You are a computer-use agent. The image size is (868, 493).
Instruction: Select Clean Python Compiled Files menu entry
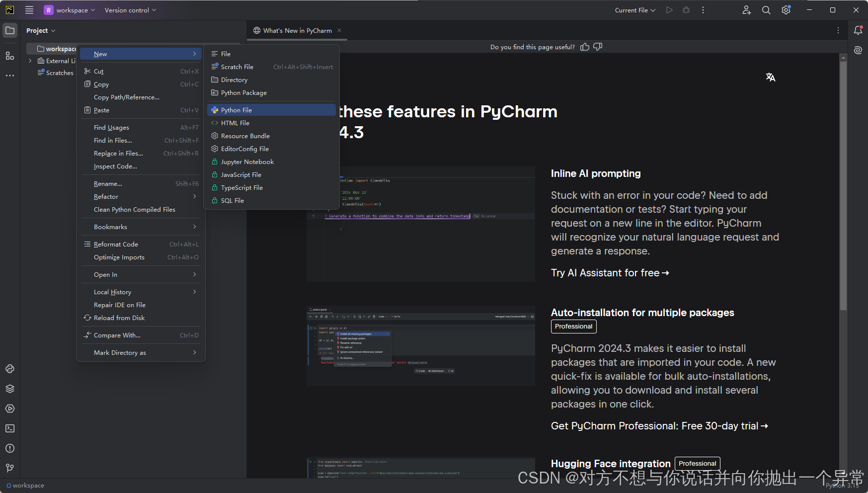(141, 210)
